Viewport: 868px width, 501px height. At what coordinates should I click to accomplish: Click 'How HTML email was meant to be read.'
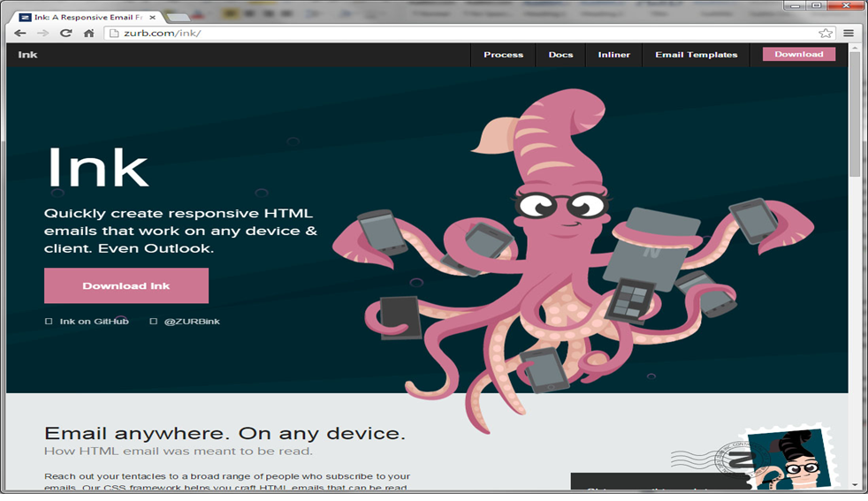[x=179, y=452]
